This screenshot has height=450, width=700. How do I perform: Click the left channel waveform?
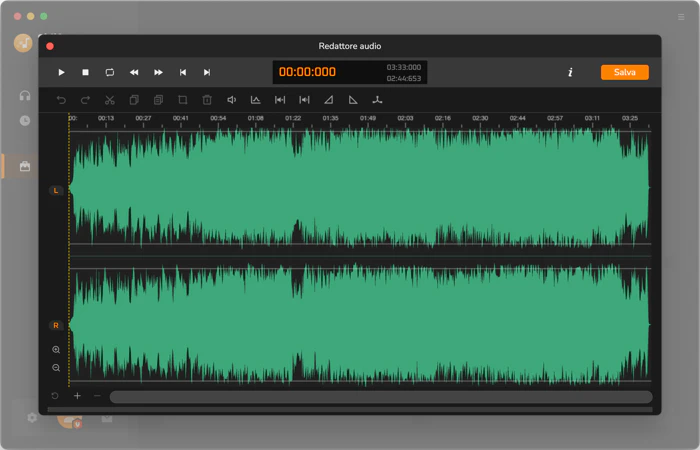tap(360, 188)
